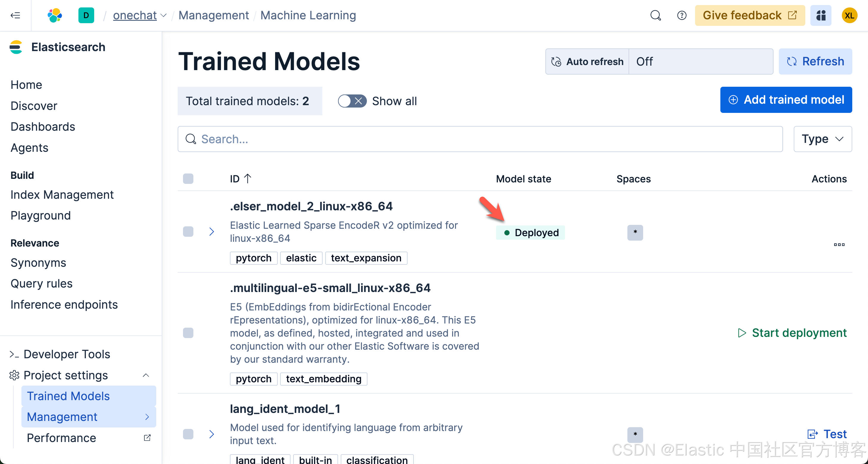Open Index Management in sidebar
Screen dimensions: 868x464
click(62, 195)
